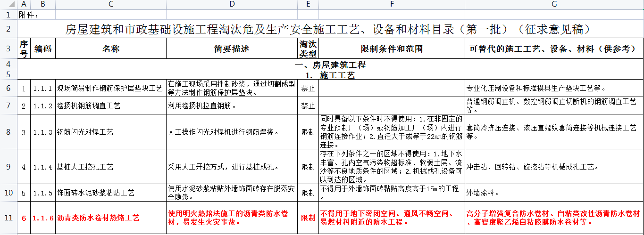Image resolution: width=644 pixels, height=235 pixels.
Task: Click header cell 可替代的施工工艺、设备、材料
Action: [x=554, y=49]
